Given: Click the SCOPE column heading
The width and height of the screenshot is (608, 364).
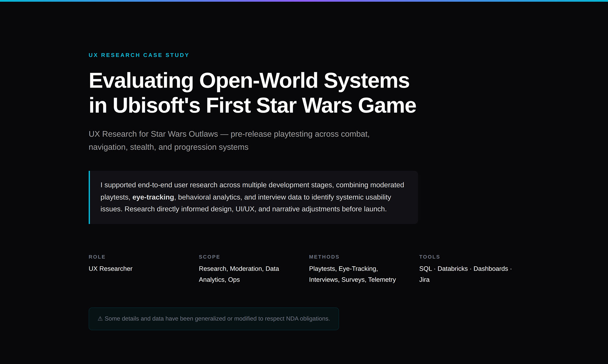Looking at the screenshot, I should click(x=209, y=257).
